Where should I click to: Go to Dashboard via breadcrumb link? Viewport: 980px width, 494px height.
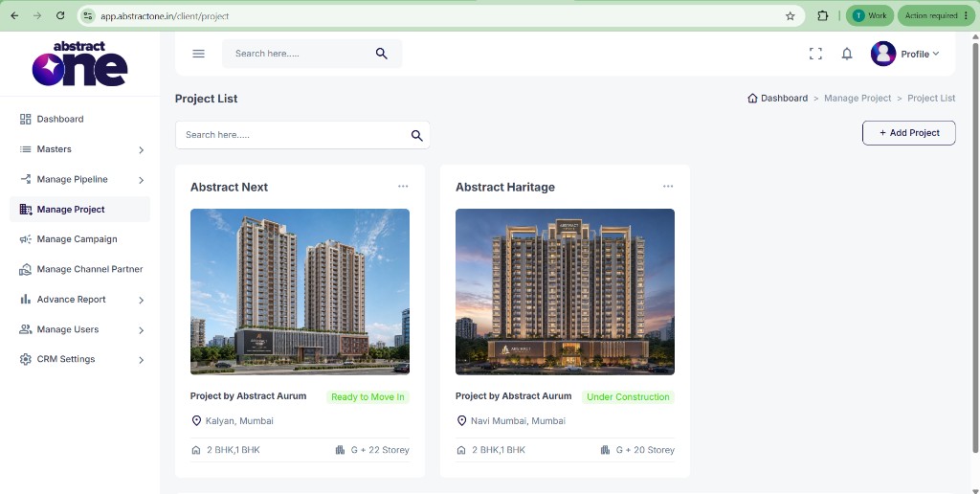pyautogui.click(x=785, y=99)
